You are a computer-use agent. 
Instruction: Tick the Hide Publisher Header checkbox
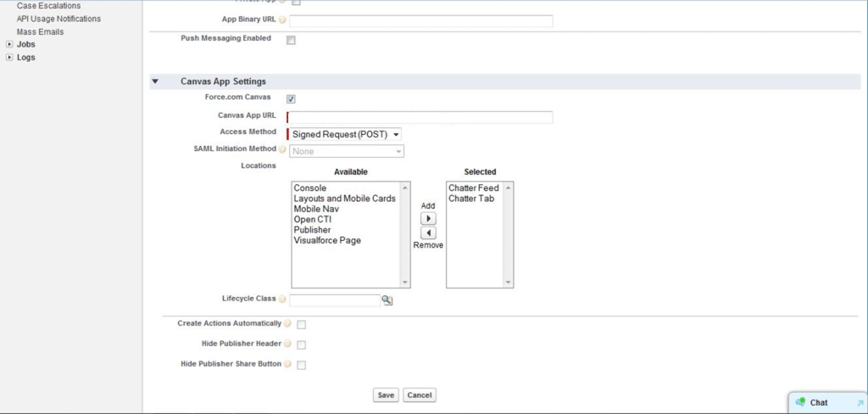coord(301,345)
